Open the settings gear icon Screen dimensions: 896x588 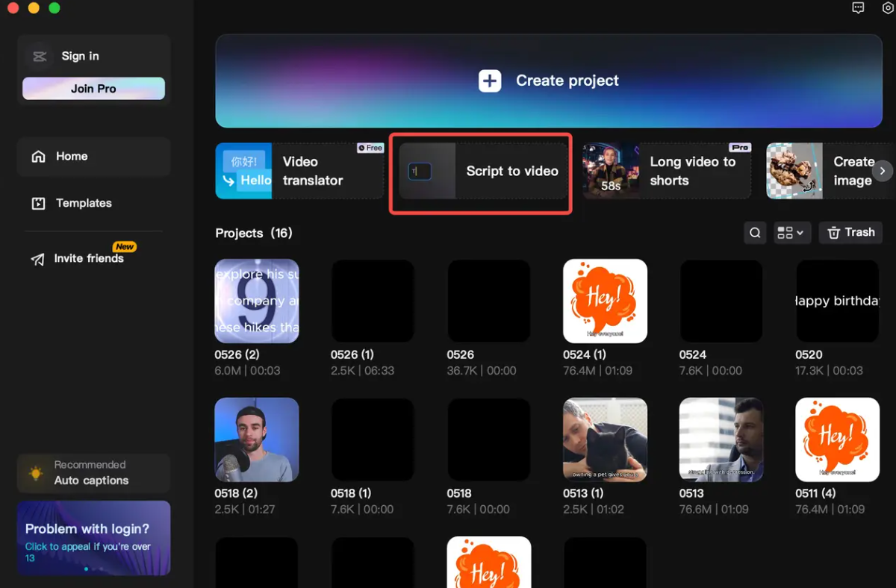point(888,8)
